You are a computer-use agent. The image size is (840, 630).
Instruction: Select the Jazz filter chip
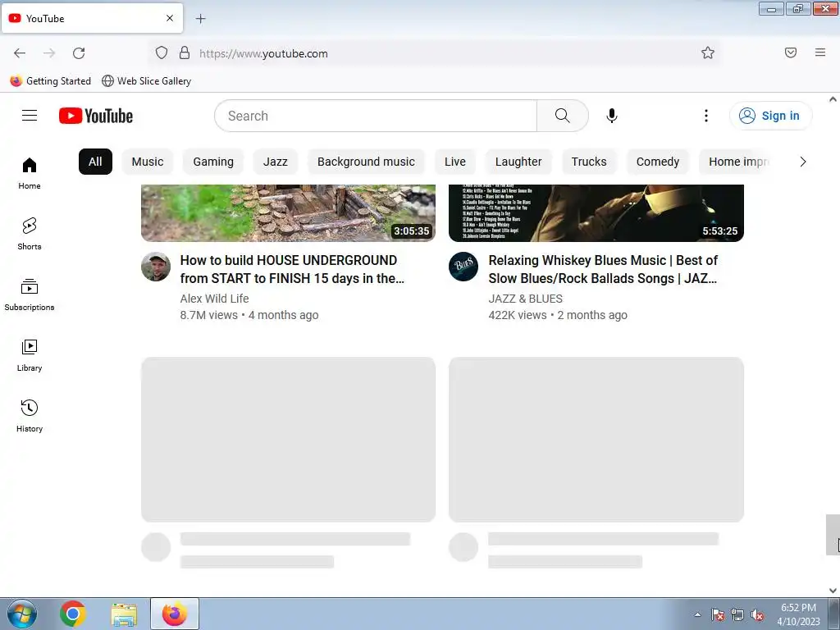pos(276,162)
